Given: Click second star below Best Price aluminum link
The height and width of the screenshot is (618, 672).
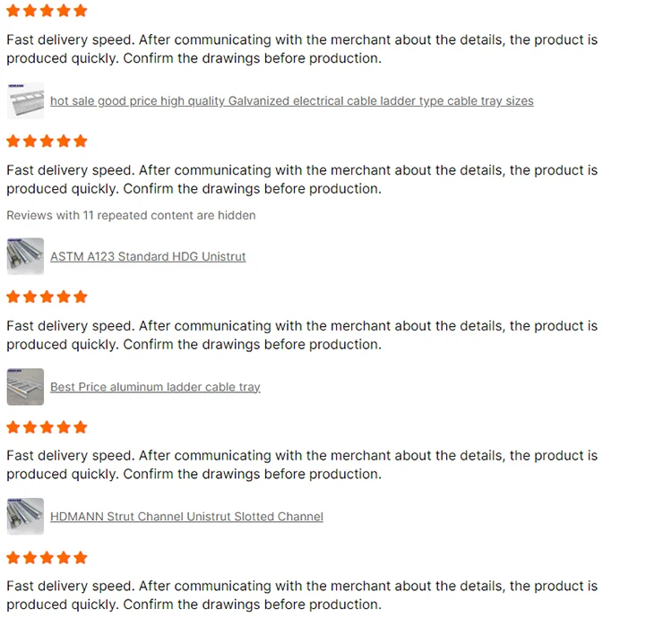Looking at the screenshot, I should [30, 427].
